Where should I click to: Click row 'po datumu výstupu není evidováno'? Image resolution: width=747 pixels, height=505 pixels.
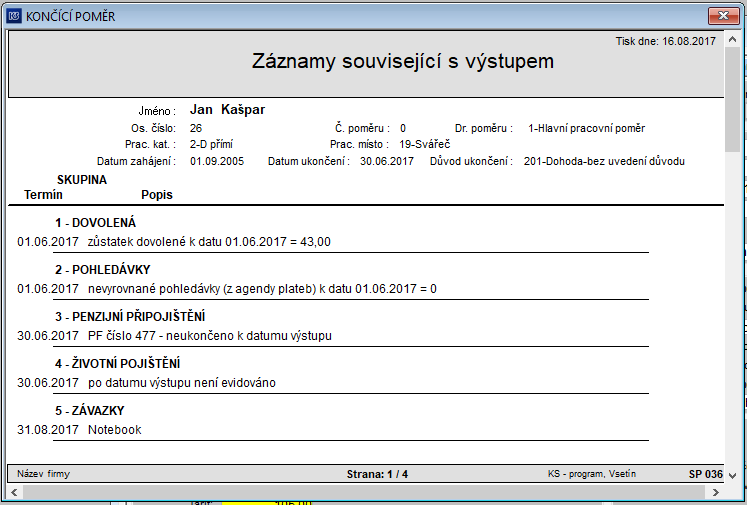182,383
